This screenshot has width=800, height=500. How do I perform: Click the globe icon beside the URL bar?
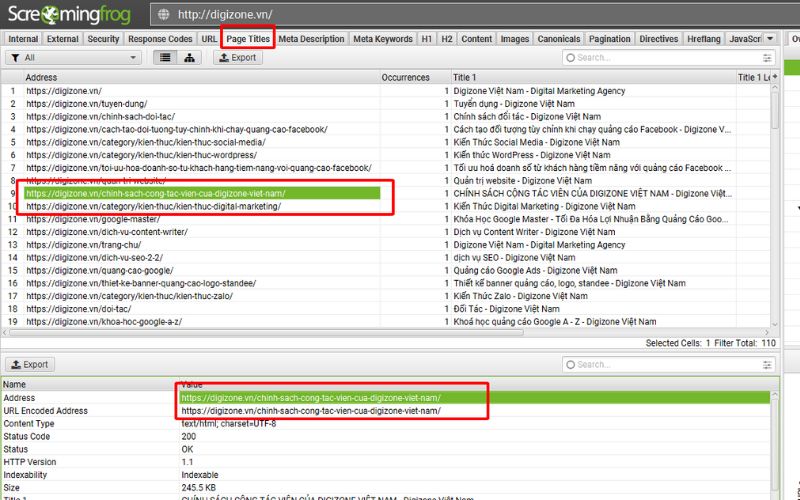164,15
